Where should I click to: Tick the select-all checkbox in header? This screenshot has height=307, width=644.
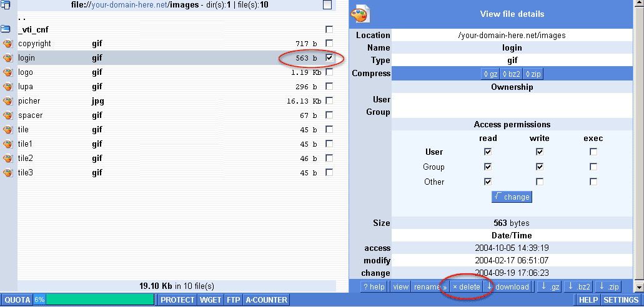327,5
